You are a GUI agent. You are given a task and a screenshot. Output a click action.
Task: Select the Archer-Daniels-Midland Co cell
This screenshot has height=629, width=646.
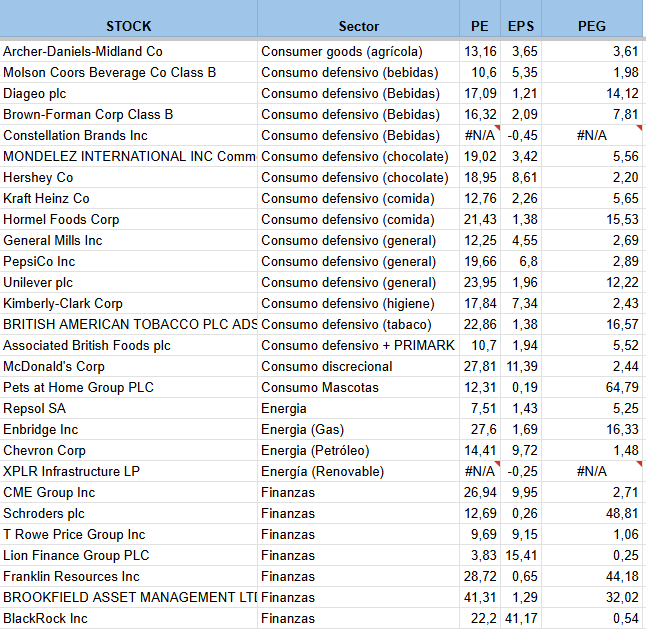[129, 51]
